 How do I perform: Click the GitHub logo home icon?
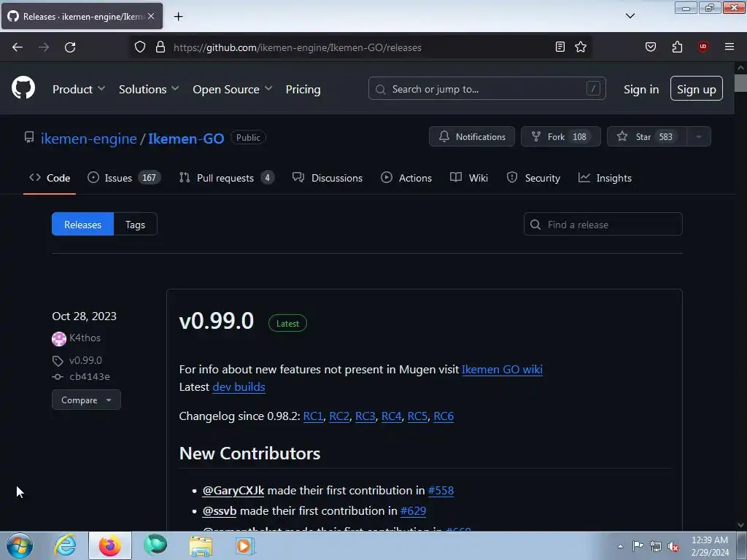[23, 88]
